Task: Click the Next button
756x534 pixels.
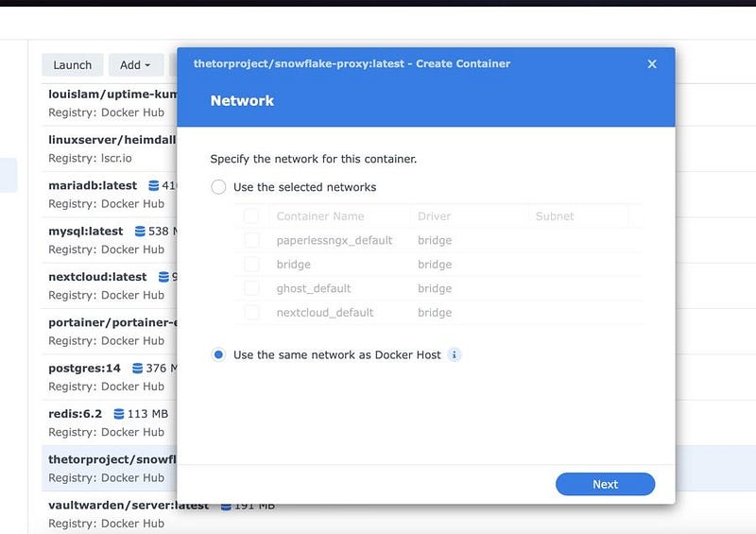Action: click(x=605, y=484)
